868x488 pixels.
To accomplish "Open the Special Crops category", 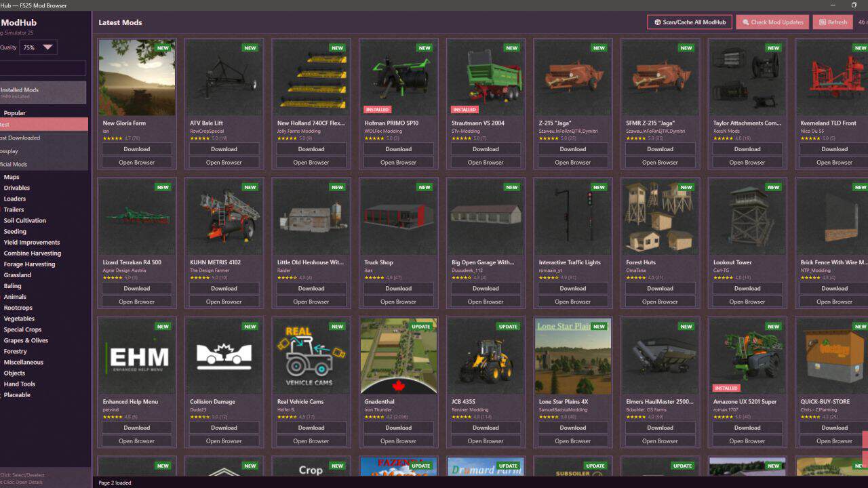I will 22,329.
